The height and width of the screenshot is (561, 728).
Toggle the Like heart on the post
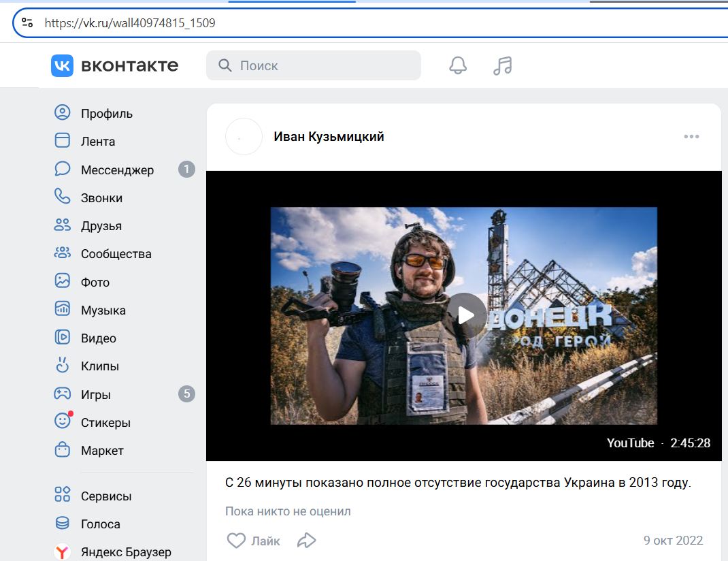point(236,540)
